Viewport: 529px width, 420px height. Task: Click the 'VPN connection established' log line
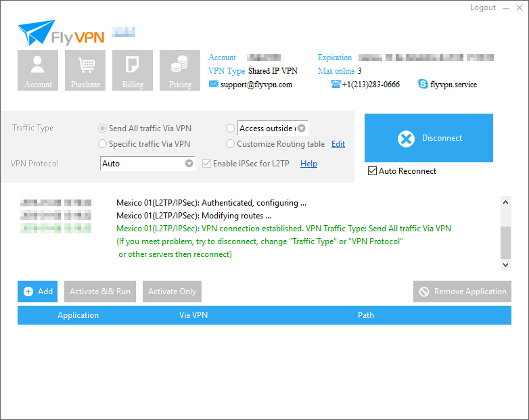(x=283, y=229)
